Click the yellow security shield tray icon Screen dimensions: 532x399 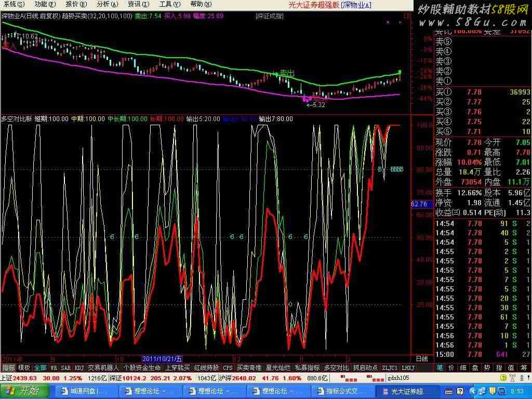(x=493, y=392)
